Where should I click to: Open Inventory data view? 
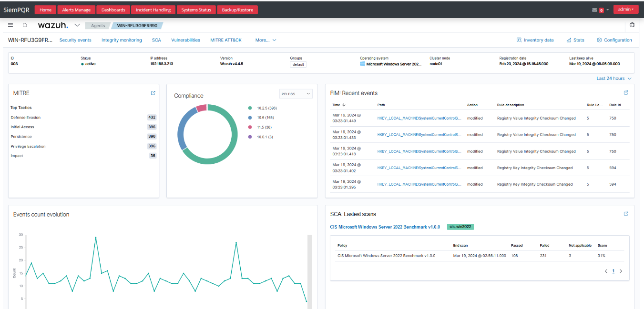pos(535,40)
